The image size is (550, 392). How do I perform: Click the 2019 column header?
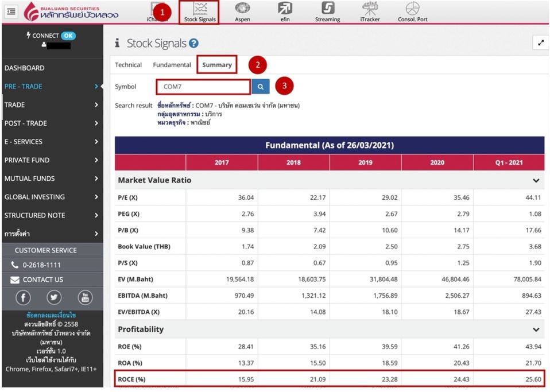(x=366, y=162)
